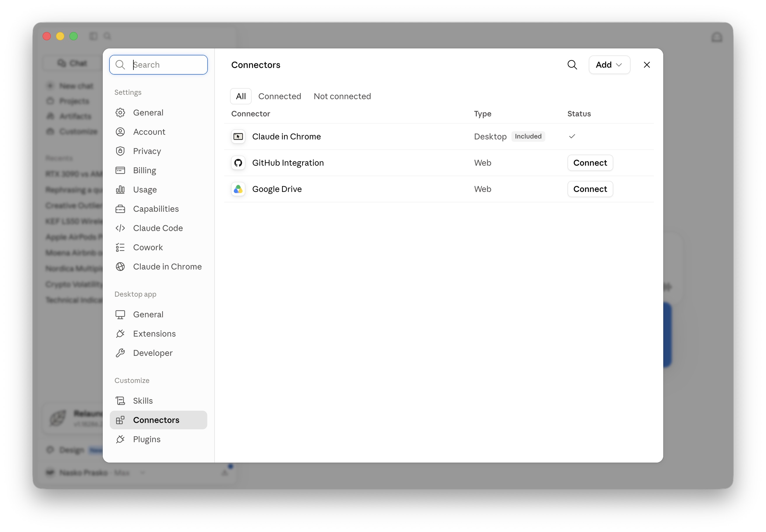This screenshot has width=766, height=532.
Task: Connect Google Drive
Action: [x=590, y=189]
